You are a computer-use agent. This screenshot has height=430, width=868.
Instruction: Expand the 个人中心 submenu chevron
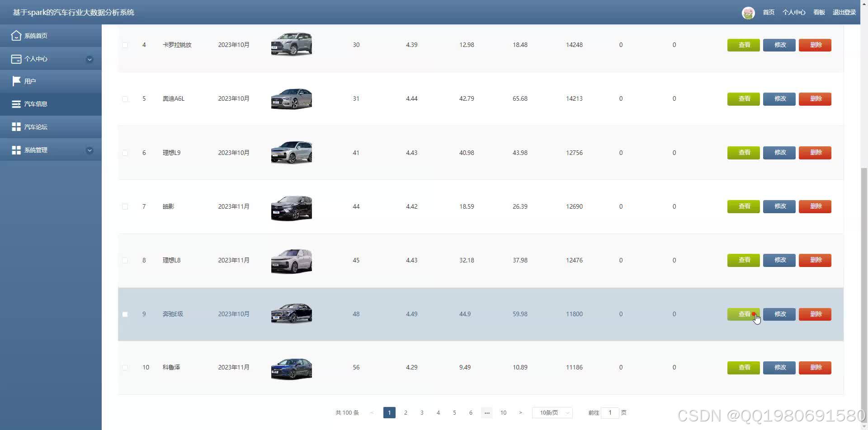click(x=90, y=59)
